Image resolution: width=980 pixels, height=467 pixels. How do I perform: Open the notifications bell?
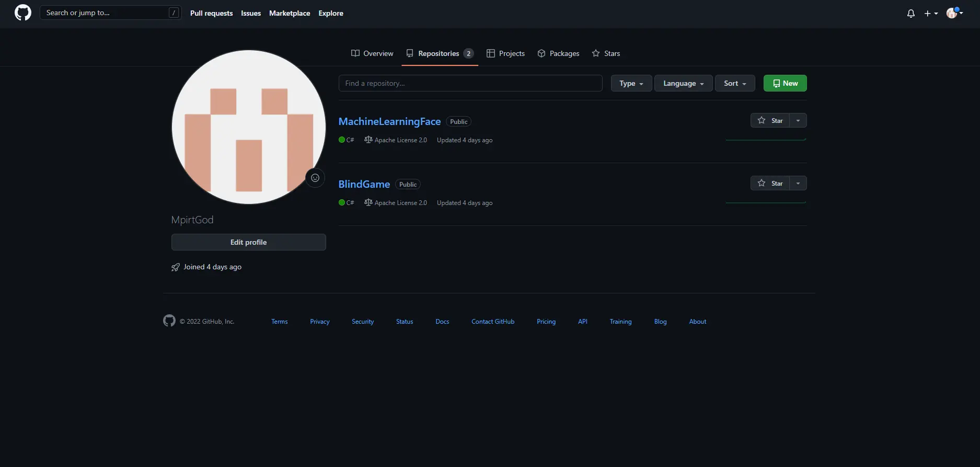tap(911, 14)
